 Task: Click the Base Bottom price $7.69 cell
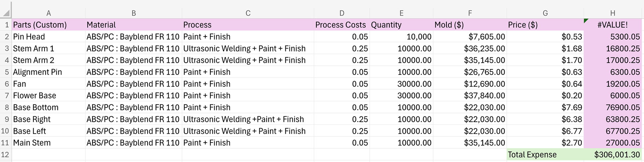pos(545,107)
